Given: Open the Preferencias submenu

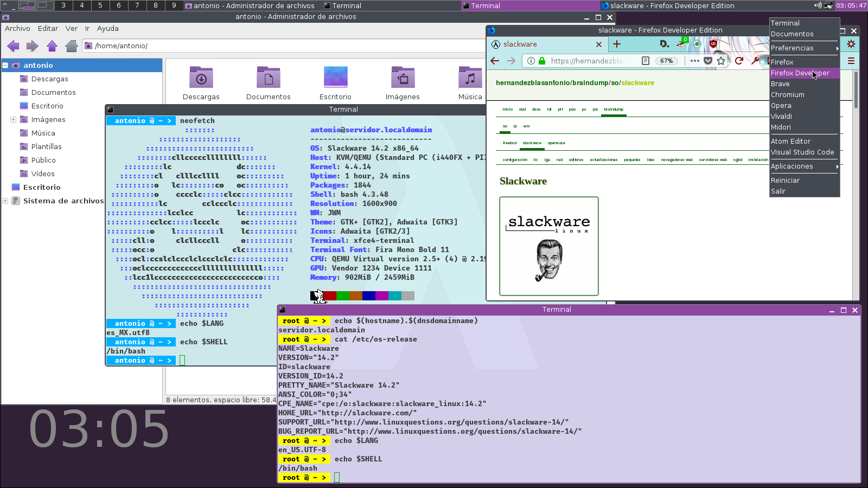Looking at the screenshot, I should (x=805, y=48).
